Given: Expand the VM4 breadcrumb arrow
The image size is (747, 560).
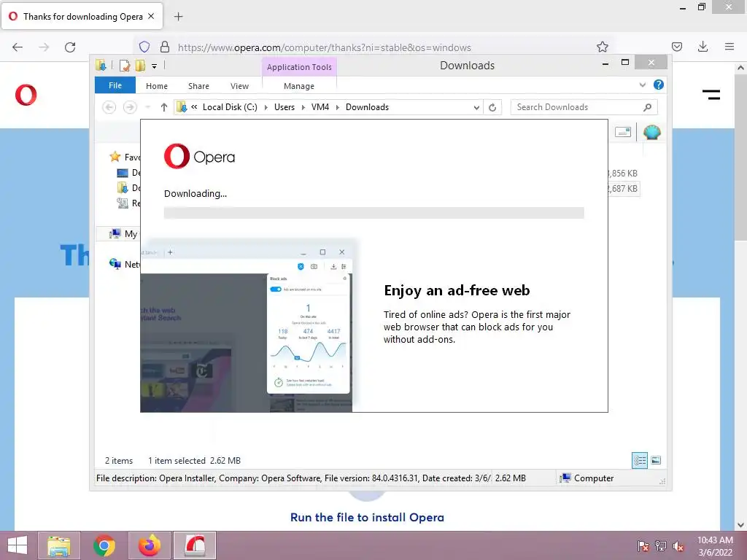Looking at the screenshot, I should [337, 108].
